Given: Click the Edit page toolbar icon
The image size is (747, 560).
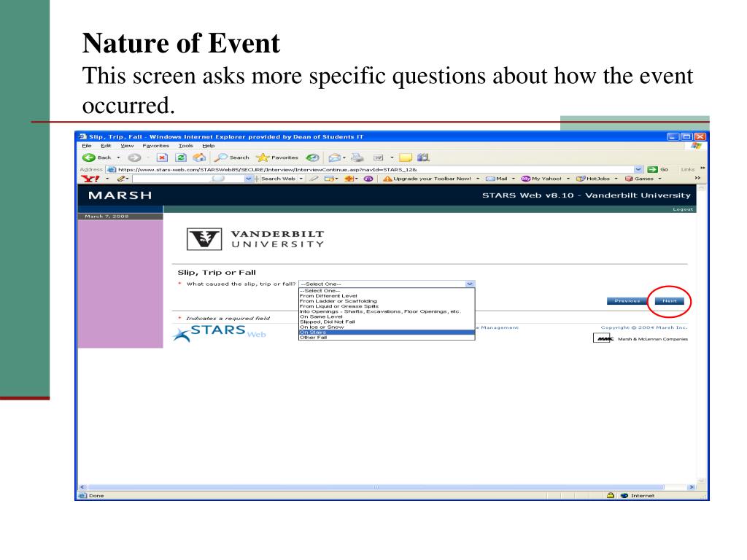Looking at the screenshot, I should click(x=379, y=157).
